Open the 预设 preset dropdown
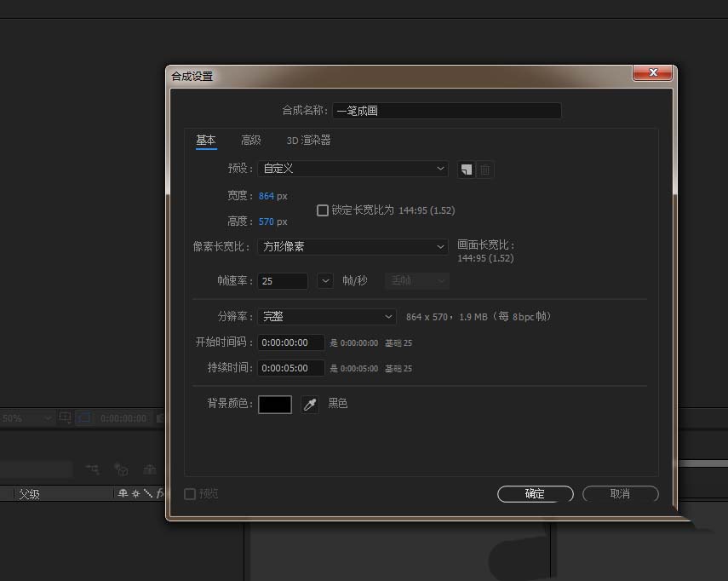The width and height of the screenshot is (728, 581). (353, 169)
